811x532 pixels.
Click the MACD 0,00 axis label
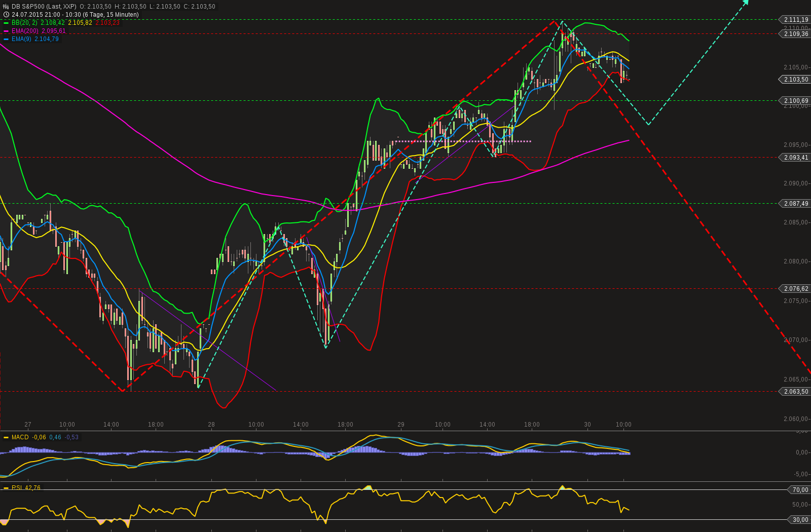click(802, 452)
